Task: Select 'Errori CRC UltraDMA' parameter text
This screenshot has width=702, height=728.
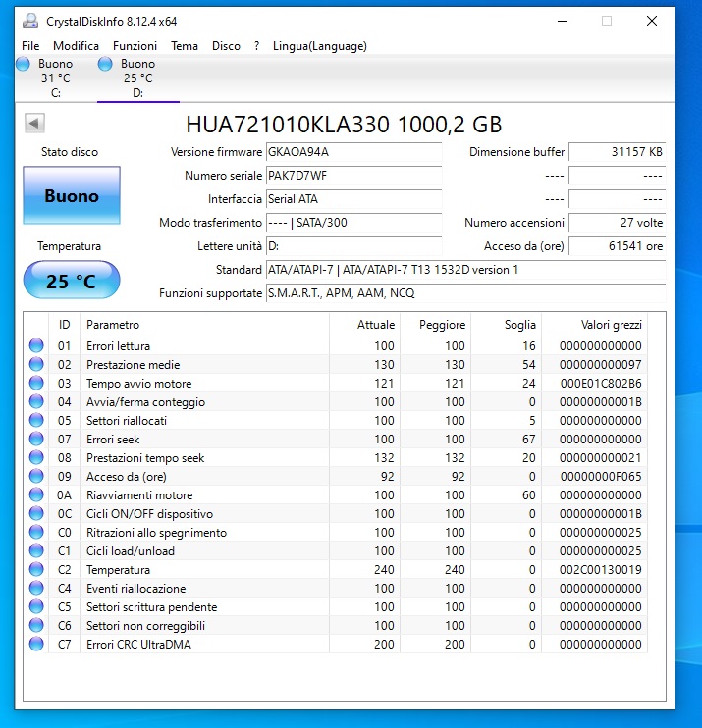Action: coord(138,645)
